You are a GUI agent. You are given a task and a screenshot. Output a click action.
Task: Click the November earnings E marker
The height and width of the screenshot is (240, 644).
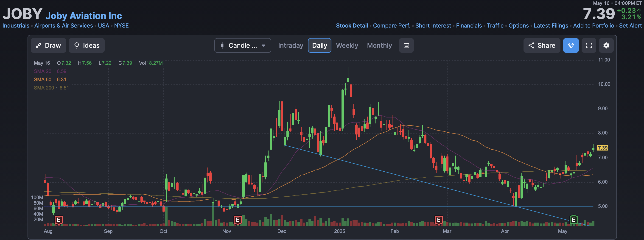pos(238,220)
